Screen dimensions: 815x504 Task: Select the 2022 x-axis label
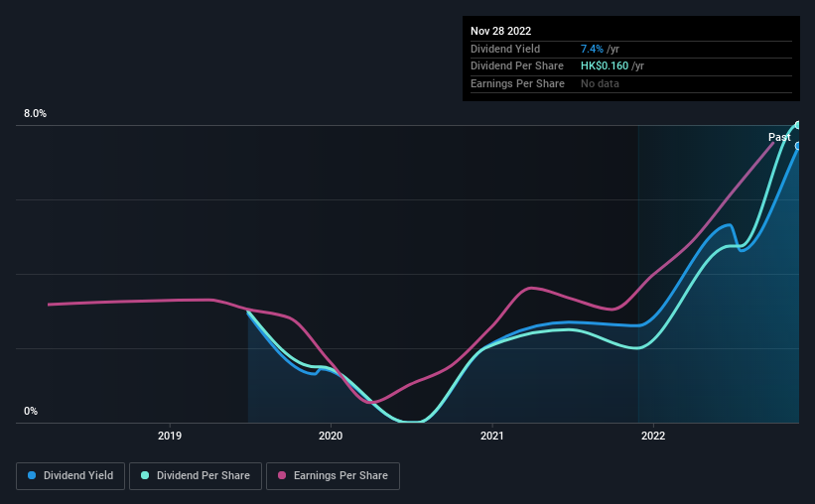[653, 436]
